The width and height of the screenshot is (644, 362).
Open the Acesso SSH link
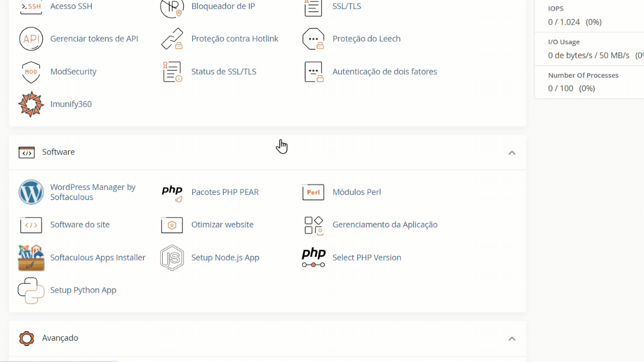(71, 6)
